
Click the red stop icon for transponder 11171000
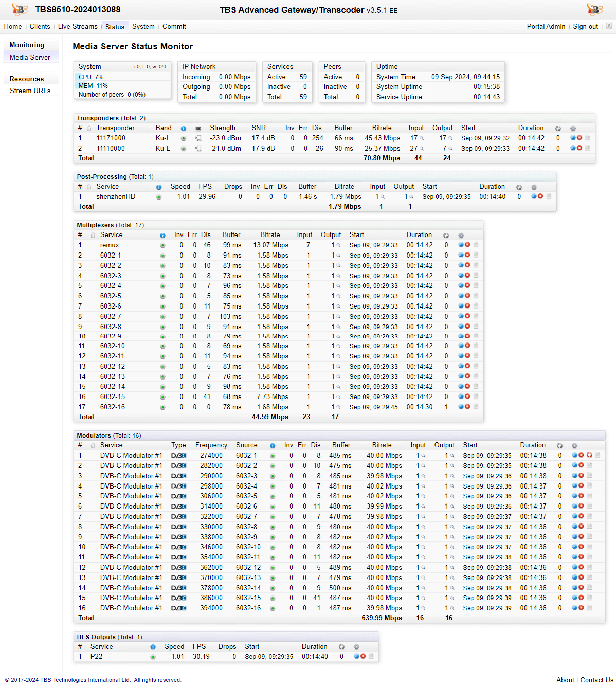coord(579,138)
